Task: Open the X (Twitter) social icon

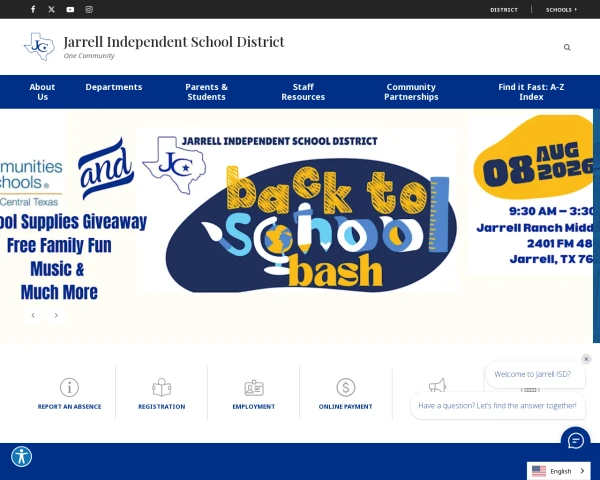Action: click(x=52, y=9)
